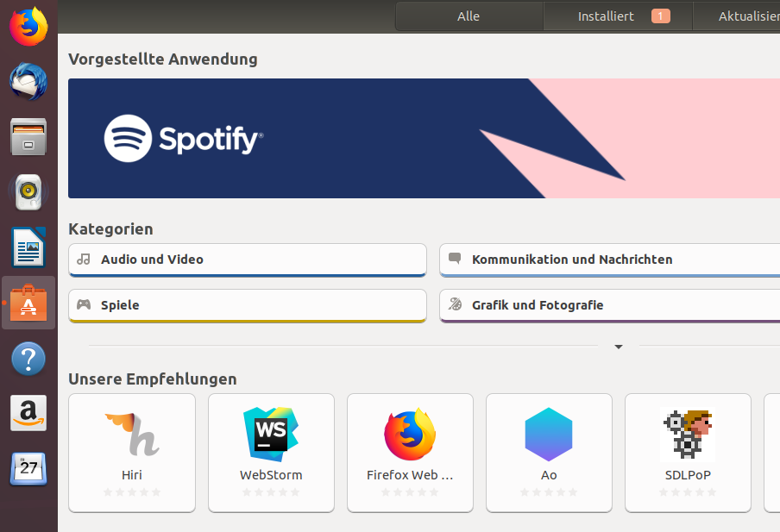
Task: Click the Installiert badge showing 1
Action: pos(661,16)
